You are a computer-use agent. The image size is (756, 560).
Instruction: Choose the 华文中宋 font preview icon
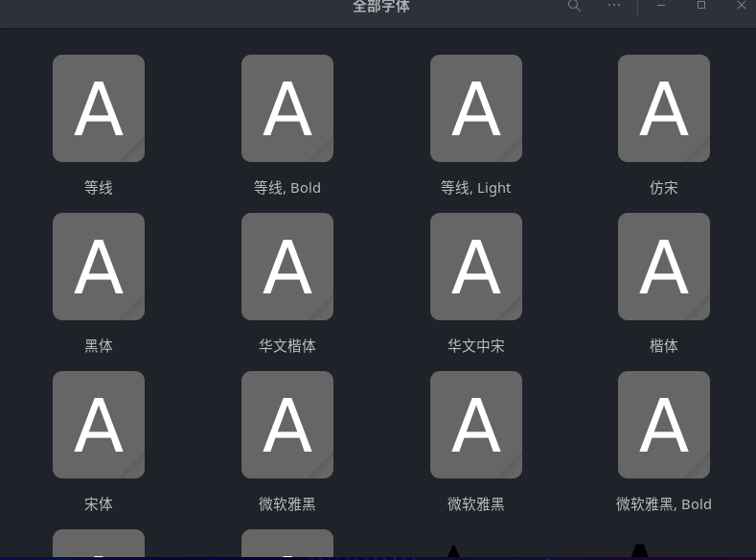click(x=476, y=267)
